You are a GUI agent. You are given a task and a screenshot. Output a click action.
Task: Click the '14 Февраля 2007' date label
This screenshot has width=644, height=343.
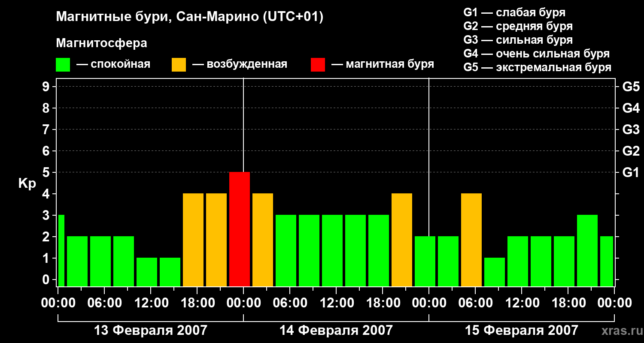(x=336, y=330)
